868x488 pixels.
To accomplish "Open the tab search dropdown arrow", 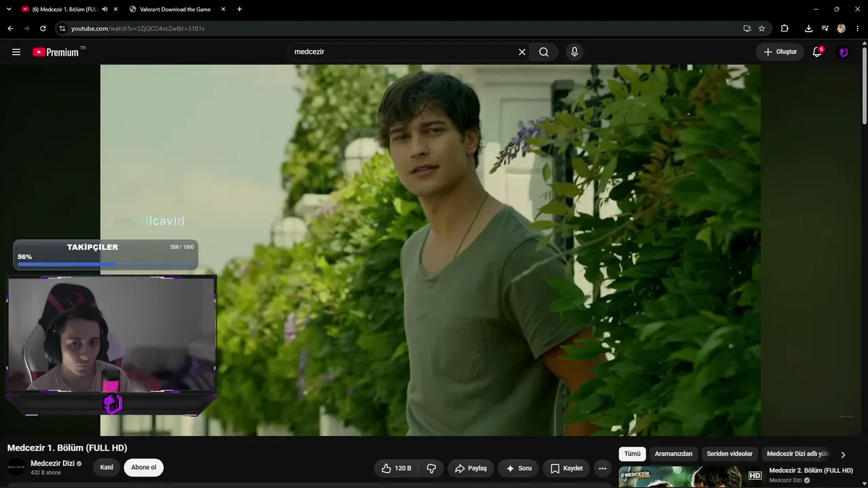I will [x=9, y=9].
